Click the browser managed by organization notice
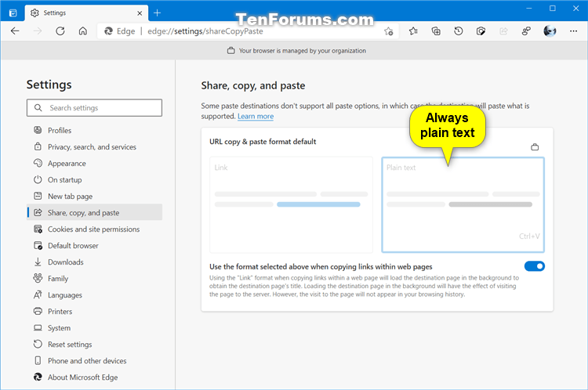 [x=296, y=51]
